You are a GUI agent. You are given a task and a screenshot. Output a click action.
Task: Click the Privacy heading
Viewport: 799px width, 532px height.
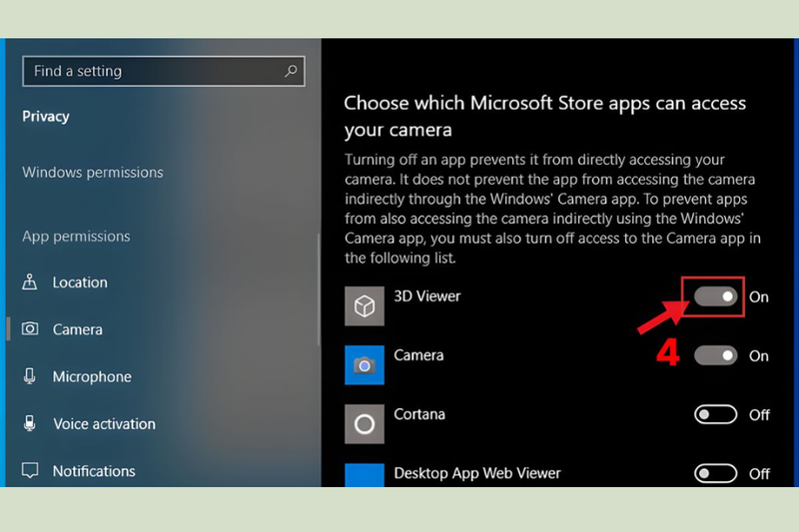tap(46, 117)
